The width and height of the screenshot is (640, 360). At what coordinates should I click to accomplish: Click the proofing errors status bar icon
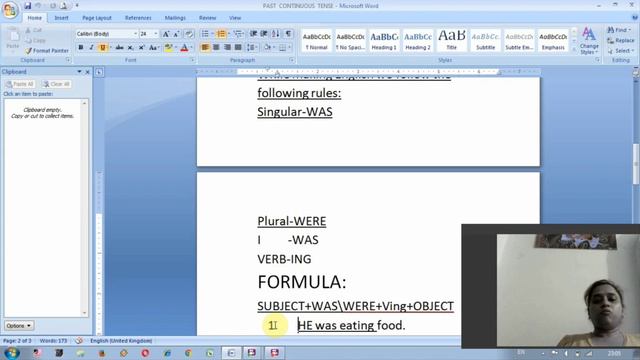click(x=79, y=340)
